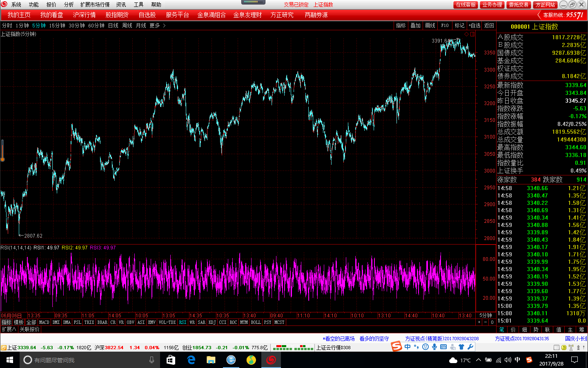Viewport: 588px width, 368px height.
Task: Click the zoom-in plus button below chart
Action: (479, 322)
